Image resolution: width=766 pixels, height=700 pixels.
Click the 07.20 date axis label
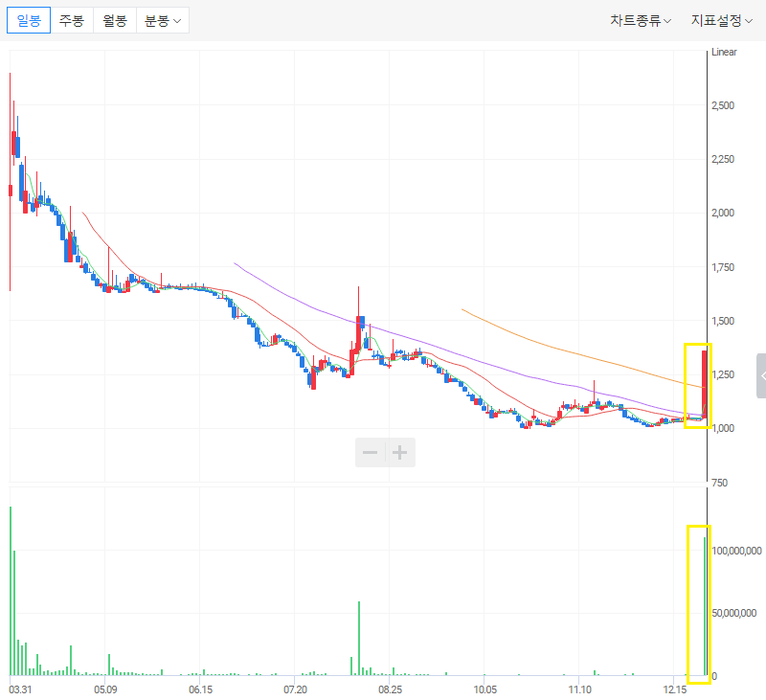[x=296, y=689]
